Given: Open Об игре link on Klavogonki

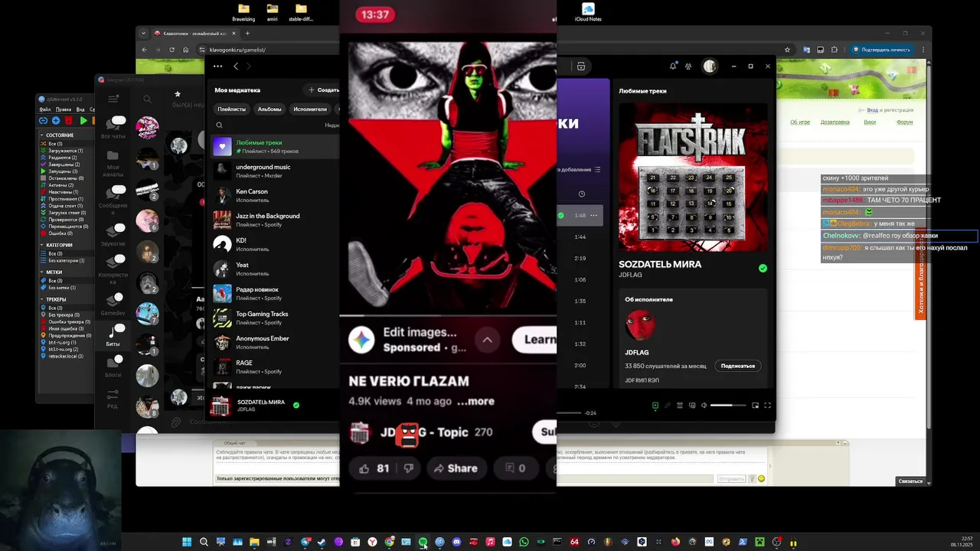Looking at the screenshot, I should 800,122.
